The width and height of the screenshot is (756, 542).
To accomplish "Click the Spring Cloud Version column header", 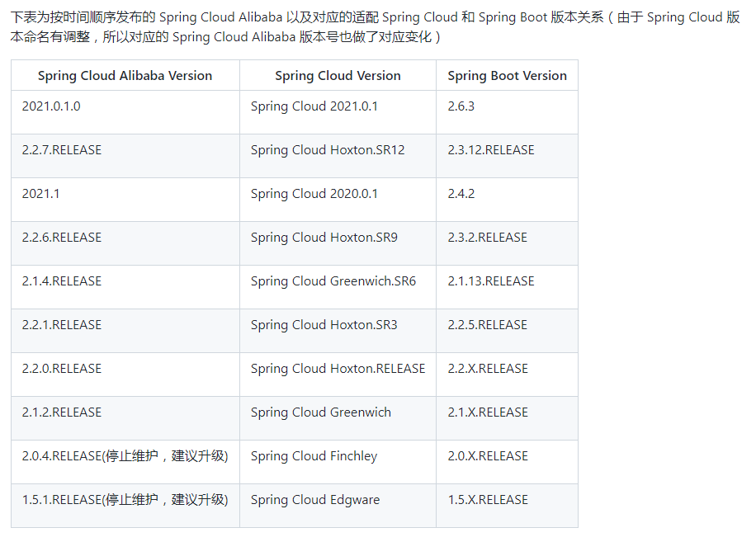I will [338, 76].
